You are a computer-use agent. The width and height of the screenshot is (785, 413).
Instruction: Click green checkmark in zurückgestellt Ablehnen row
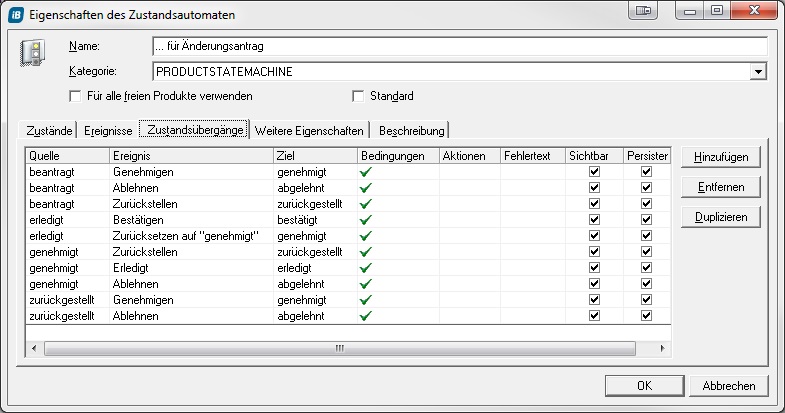point(366,316)
